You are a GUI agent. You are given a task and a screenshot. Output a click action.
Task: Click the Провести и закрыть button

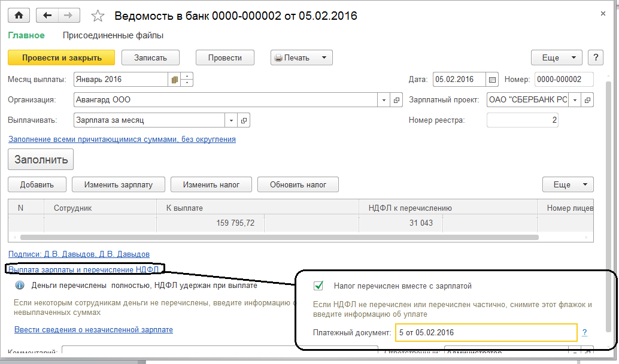pos(61,57)
